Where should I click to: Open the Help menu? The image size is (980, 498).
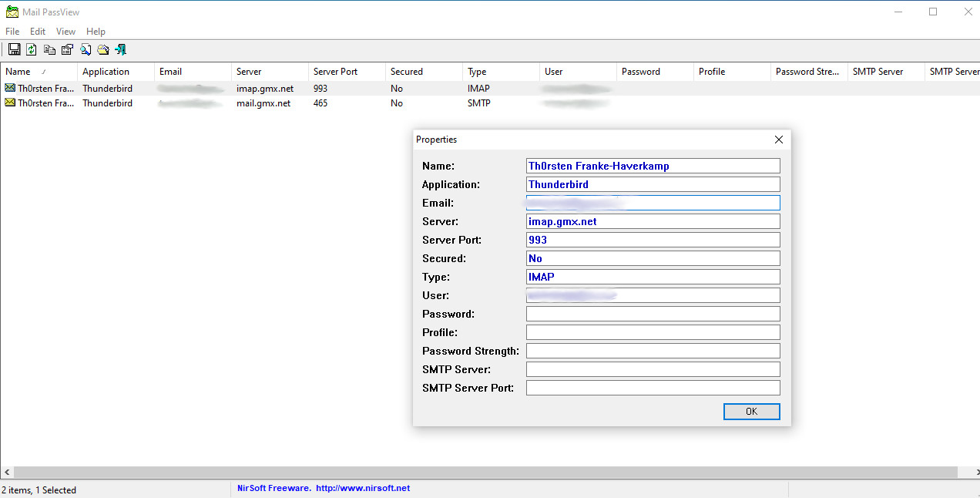point(96,32)
